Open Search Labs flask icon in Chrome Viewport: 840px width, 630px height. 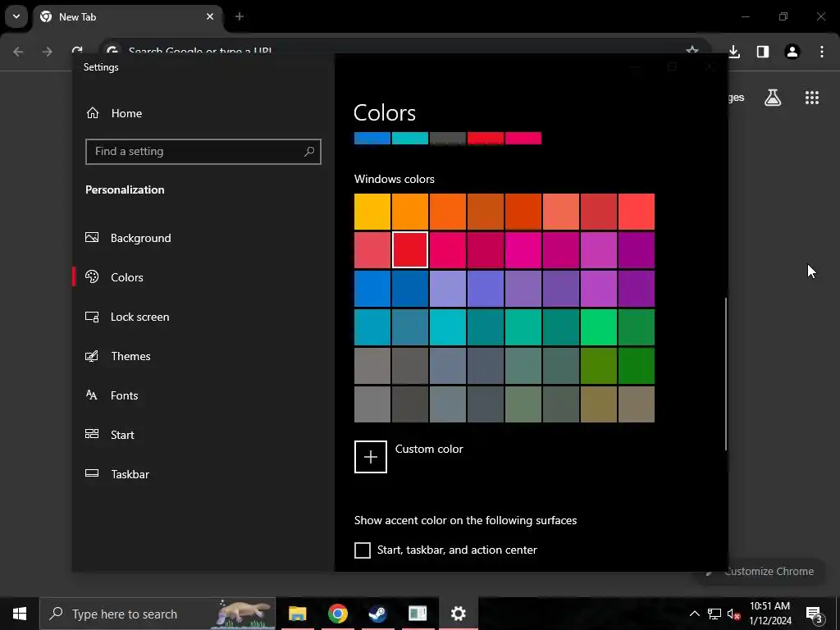[x=773, y=98]
